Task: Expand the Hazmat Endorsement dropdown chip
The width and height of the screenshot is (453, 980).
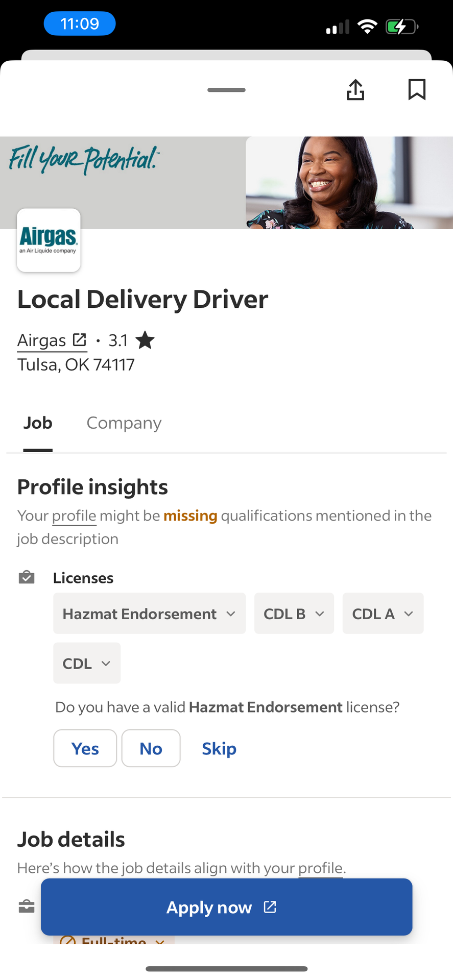Action: tap(149, 614)
